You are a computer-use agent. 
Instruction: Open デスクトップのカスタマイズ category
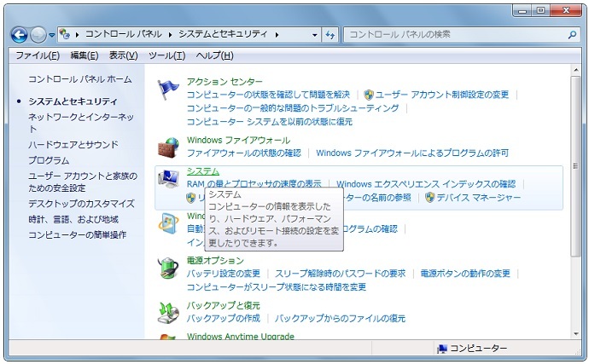click(x=81, y=204)
